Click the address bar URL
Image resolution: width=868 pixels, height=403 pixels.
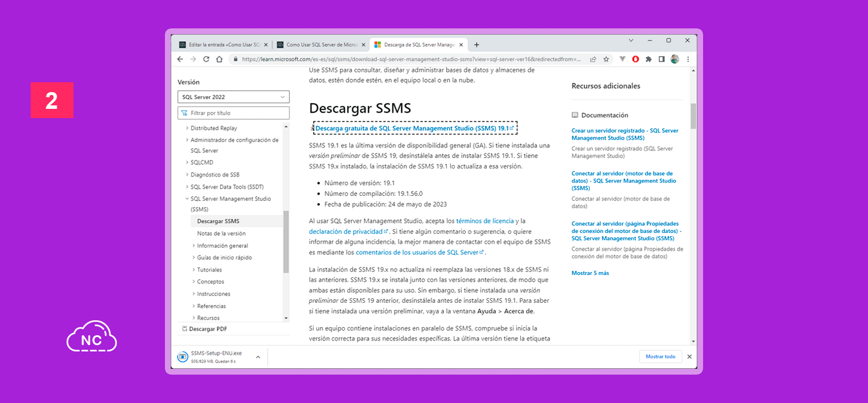click(412, 59)
